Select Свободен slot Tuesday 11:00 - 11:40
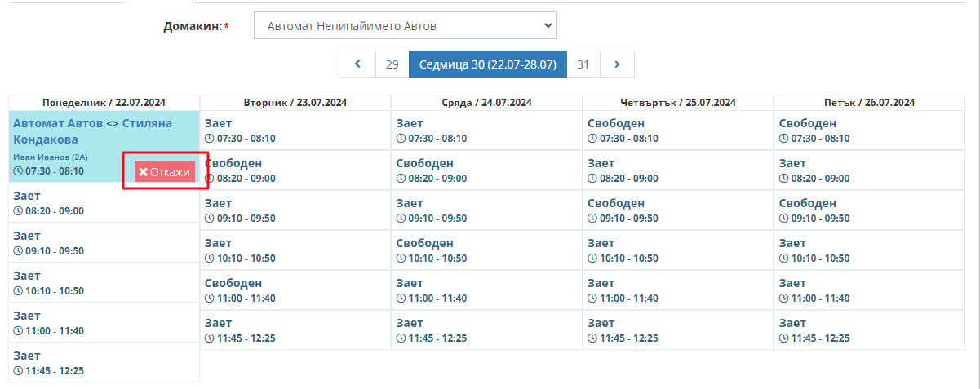 click(x=295, y=290)
